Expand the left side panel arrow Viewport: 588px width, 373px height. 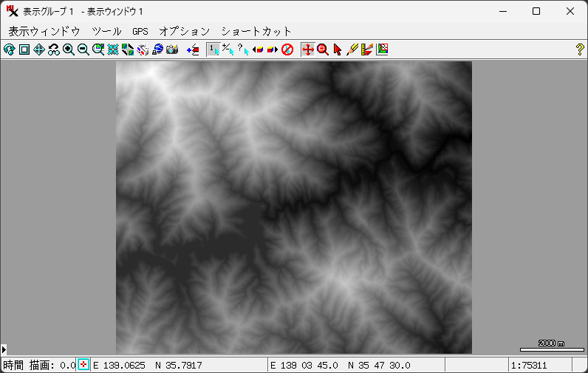(4, 349)
